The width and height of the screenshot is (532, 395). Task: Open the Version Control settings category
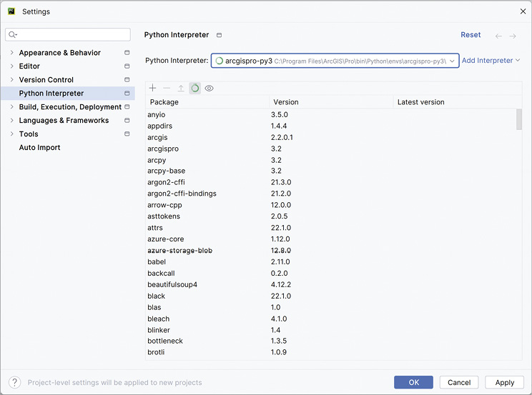tap(46, 80)
